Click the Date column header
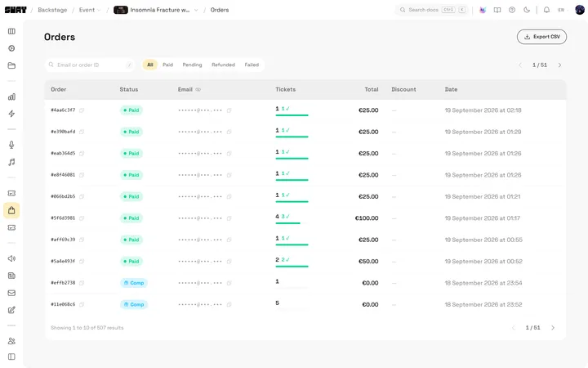Image resolution: width=588 pixels, height=368 pixels. (451, 90)
